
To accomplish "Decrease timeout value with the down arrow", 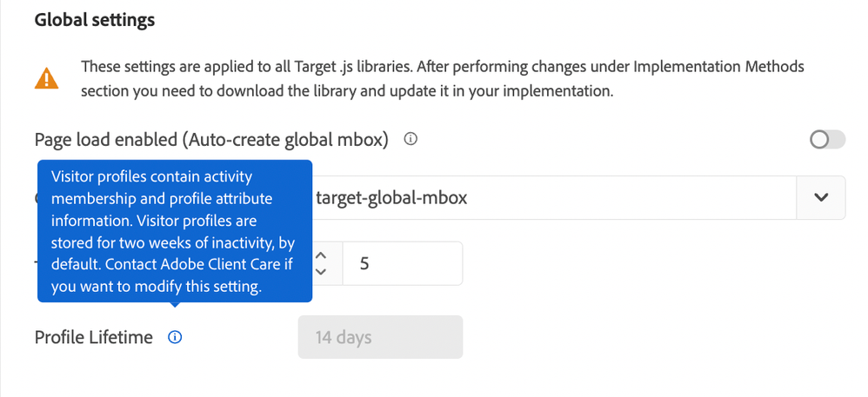I will pyautogui.click(x=320, y=271).
